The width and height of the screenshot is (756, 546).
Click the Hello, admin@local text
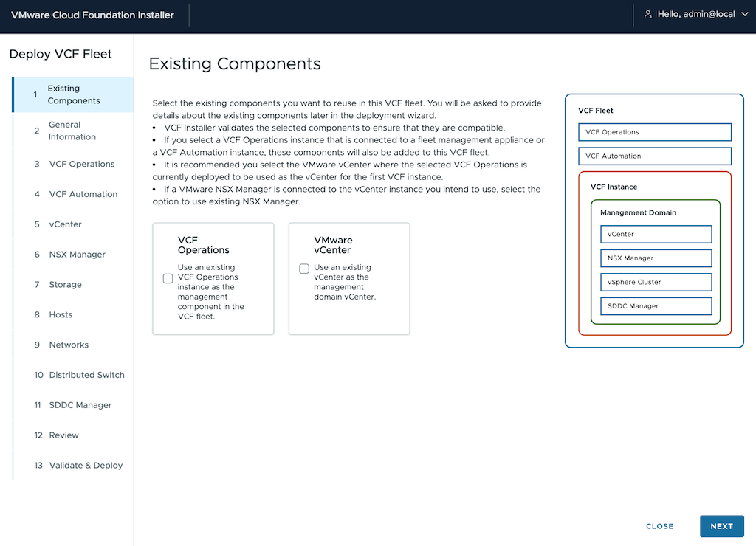click(x=695, y=15)
